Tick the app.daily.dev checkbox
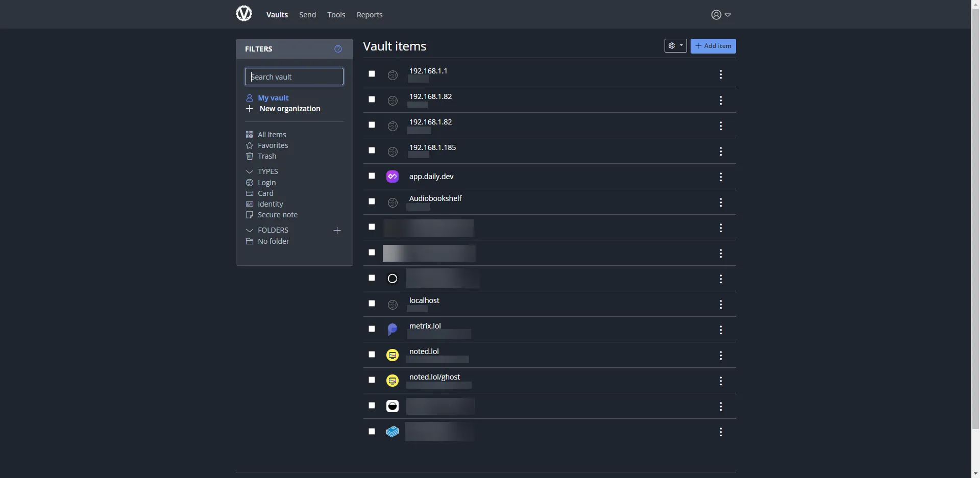980x478 pixels. coord(372,176)
